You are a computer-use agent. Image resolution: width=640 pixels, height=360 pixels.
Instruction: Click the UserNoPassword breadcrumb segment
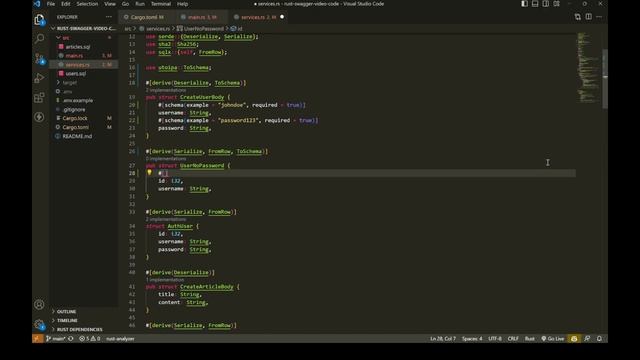pyautogui.click(x=200, y=29)
